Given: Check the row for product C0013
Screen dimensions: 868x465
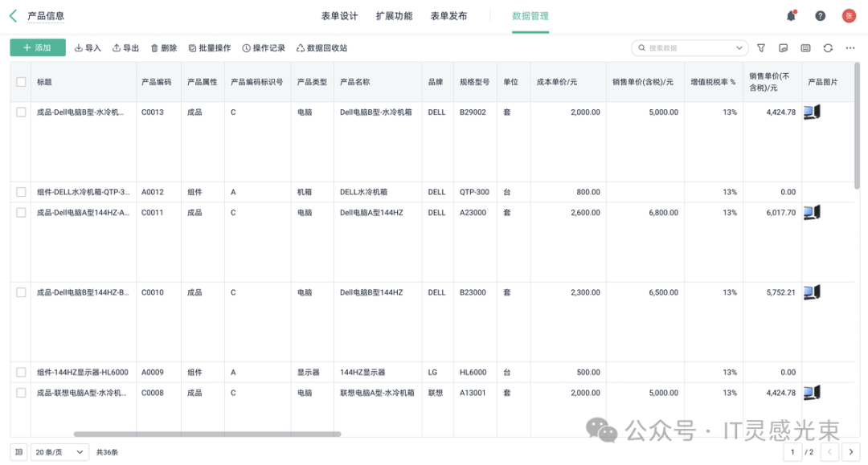Looking at the screenshot, I should [x=21, y=112].
